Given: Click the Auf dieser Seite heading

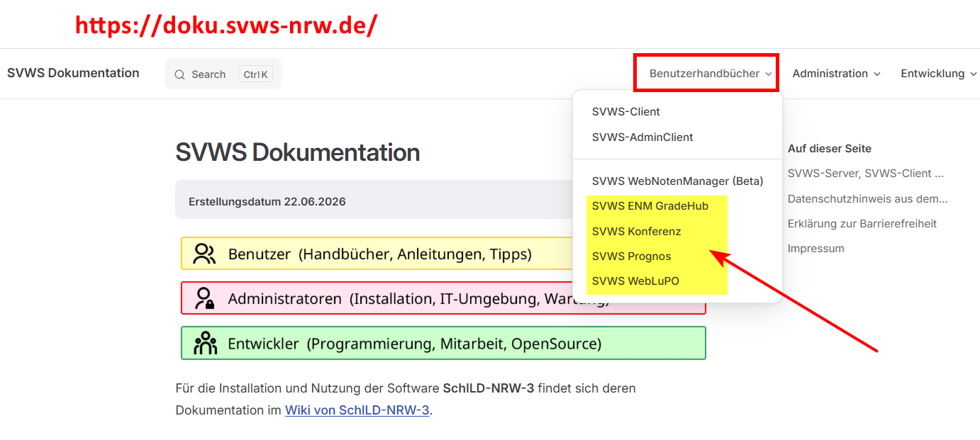Looking at the screenshot, I should 830,149.
